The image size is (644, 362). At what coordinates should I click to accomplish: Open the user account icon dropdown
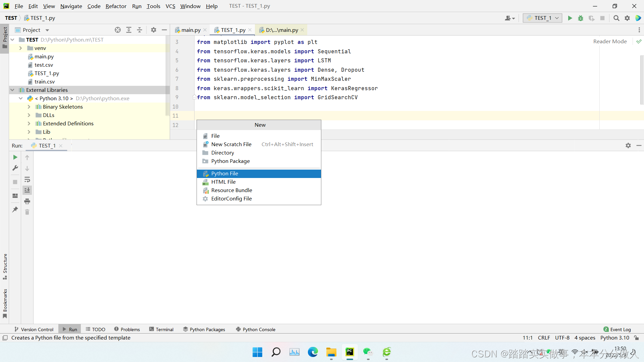click(x=509, y=18)
